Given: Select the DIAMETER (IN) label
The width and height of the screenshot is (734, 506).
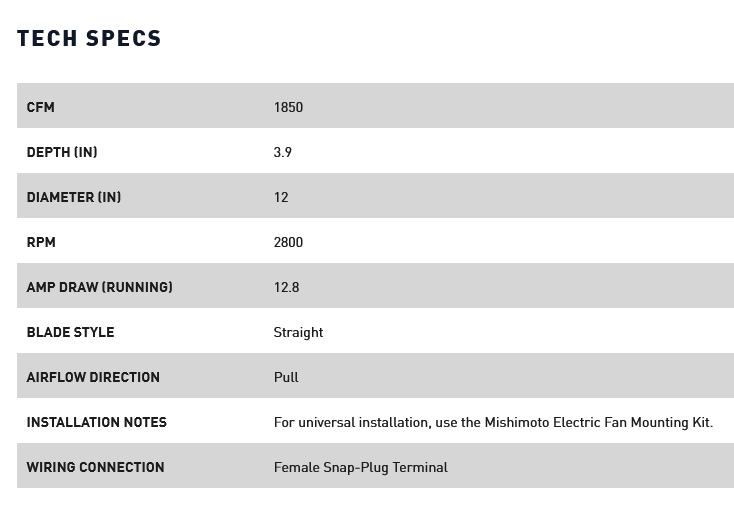Looking at the screenshot, I should point(74,197).
